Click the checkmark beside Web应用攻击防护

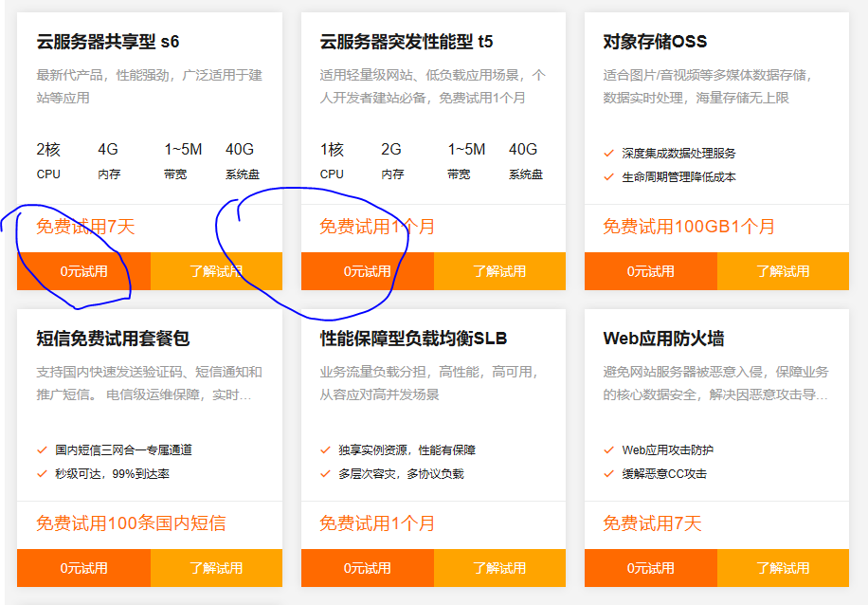(609, 449)
